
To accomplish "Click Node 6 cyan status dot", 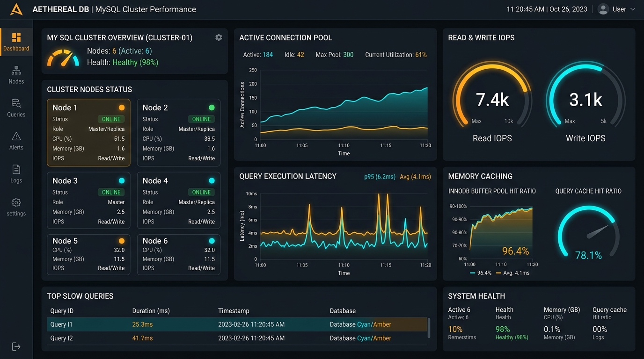I will pos(212,241).
